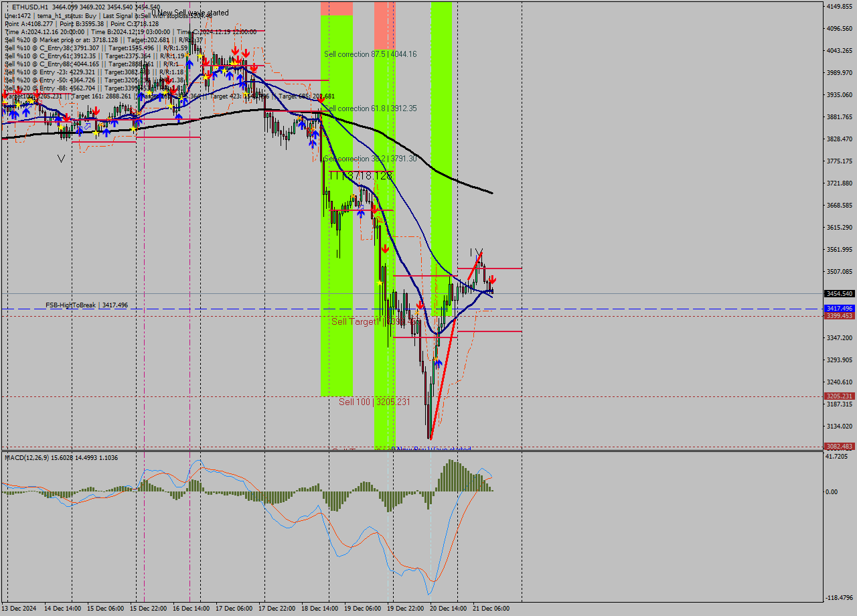Select the long red trendline from the 20 Dec low

(444, 377)
